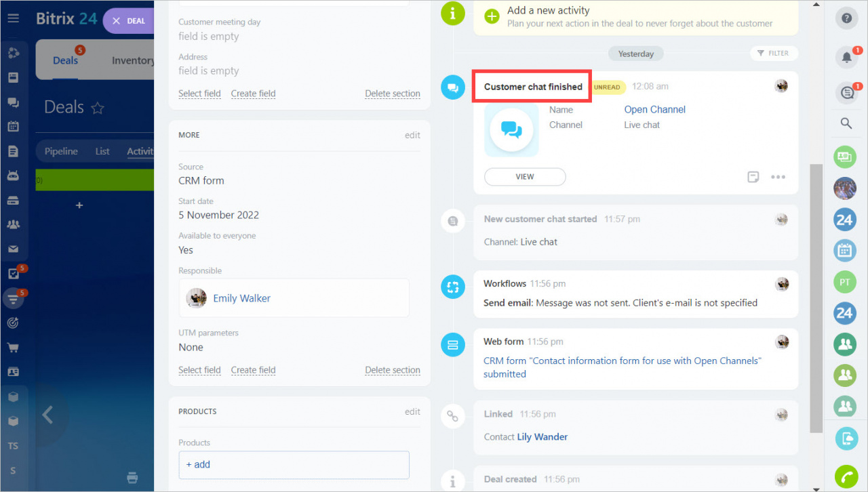Star the Deals page as favorite
This screenshot has width=868, height=492.
98,107
